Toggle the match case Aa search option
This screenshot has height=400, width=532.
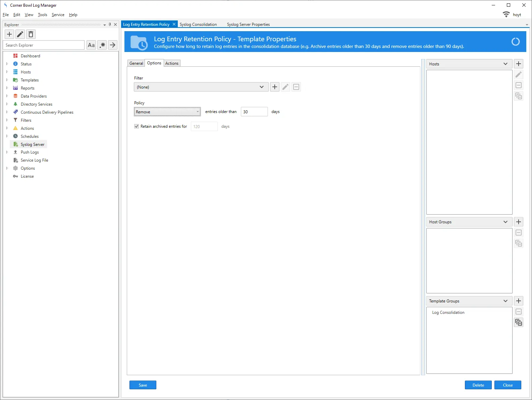point(91,45)
